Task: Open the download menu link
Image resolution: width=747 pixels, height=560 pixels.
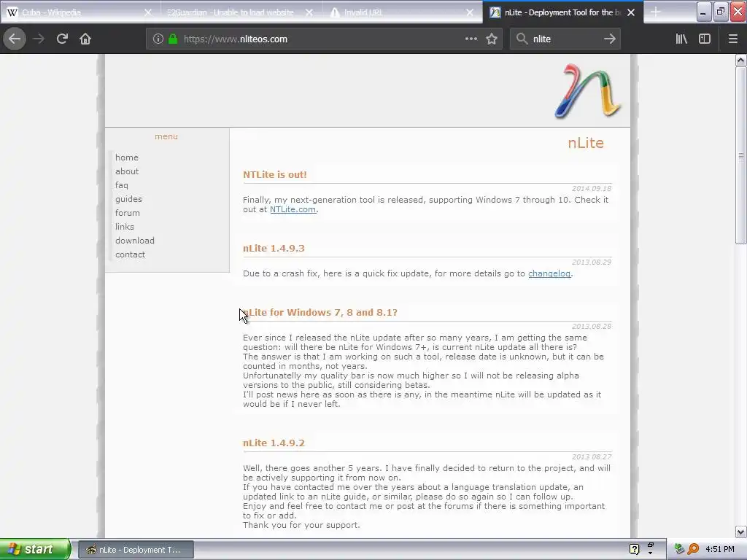Action: click(x=135, y=241)
